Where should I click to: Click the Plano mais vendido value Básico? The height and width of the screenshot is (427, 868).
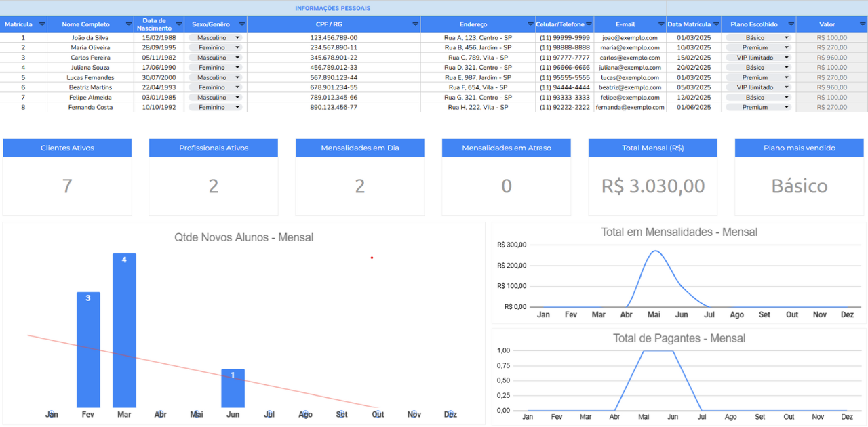[x=800, y=186]
